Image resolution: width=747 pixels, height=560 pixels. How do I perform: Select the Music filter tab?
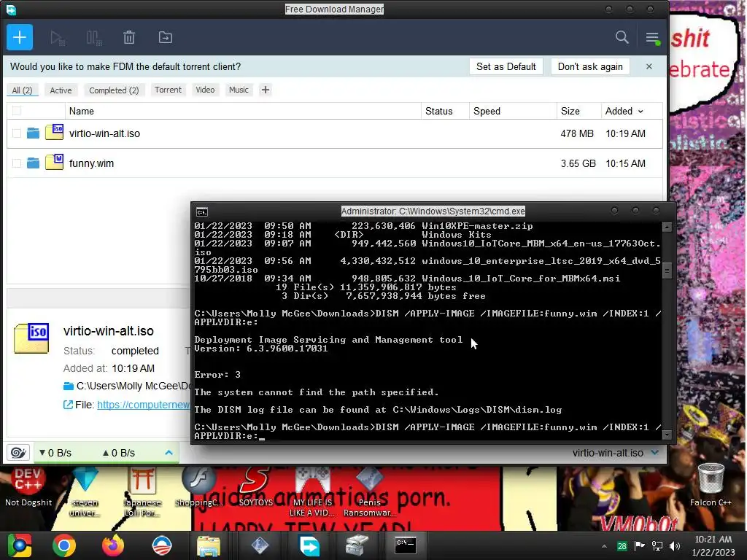click(x=239, y=90)
